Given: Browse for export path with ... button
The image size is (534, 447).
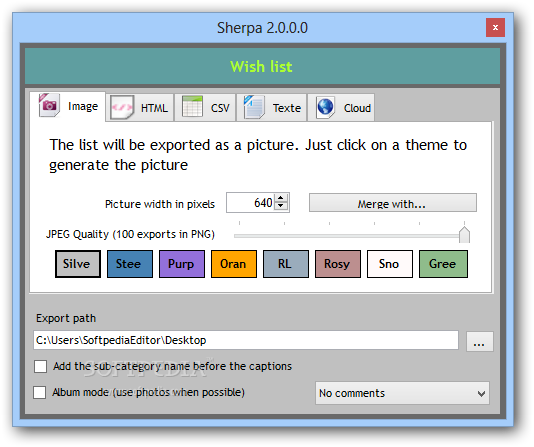Looking at the screenshot, I should pos(479,341).
